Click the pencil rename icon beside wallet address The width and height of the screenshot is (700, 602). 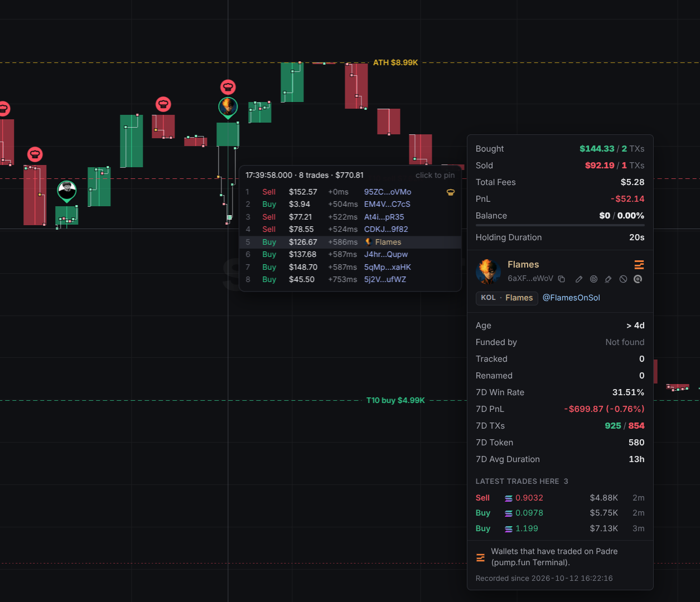[579, 279]
